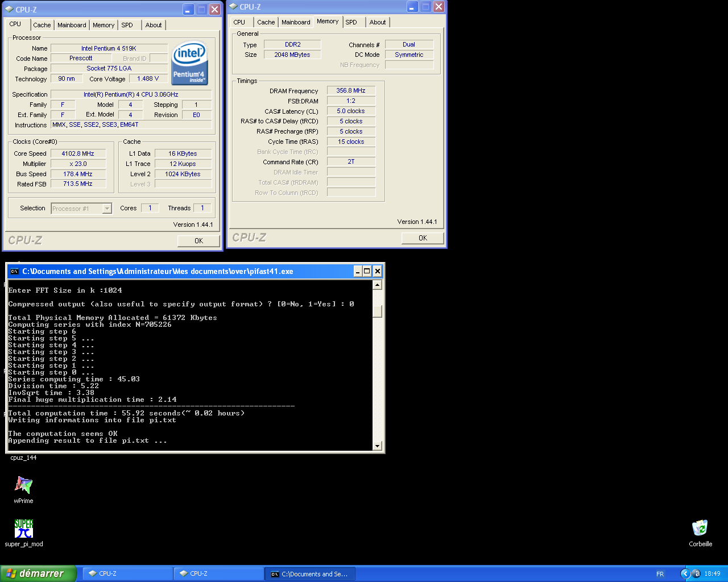Screen dimensions: 728x582
Task: Click the Package Socket 775 LGA field
Action: tap(109, 68)
